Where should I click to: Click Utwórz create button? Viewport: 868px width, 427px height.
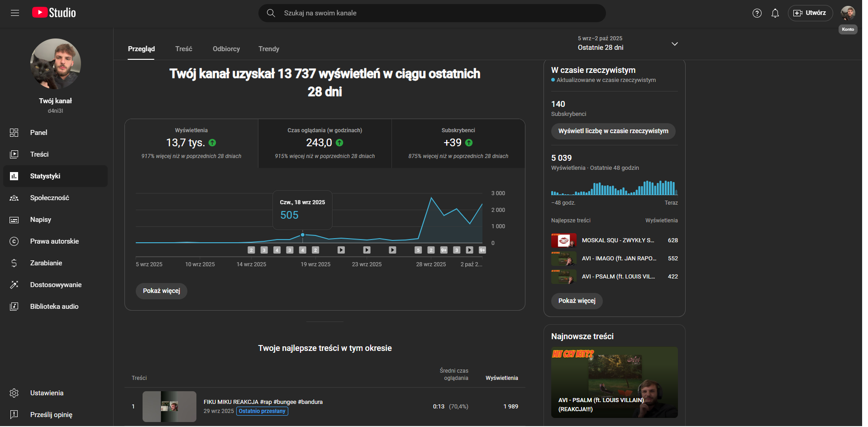pos(810,13)
